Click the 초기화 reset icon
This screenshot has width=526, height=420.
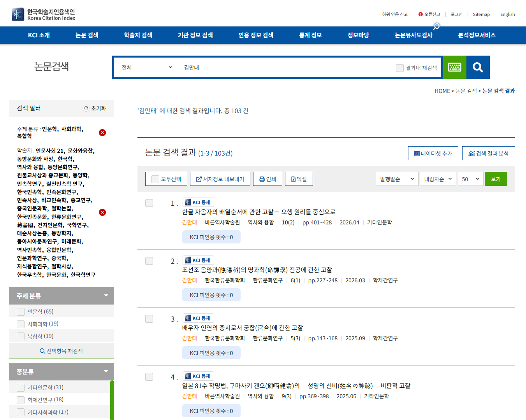(x=95, y=108)
